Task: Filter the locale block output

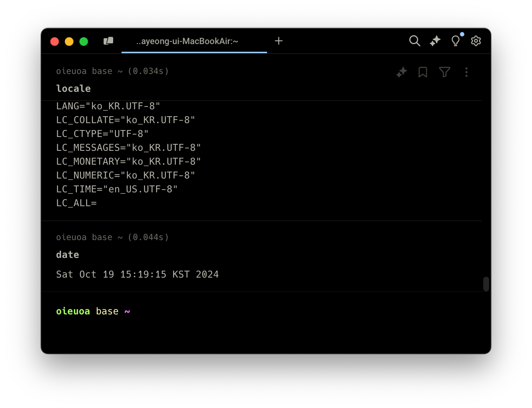Action: tap(444, 72)
